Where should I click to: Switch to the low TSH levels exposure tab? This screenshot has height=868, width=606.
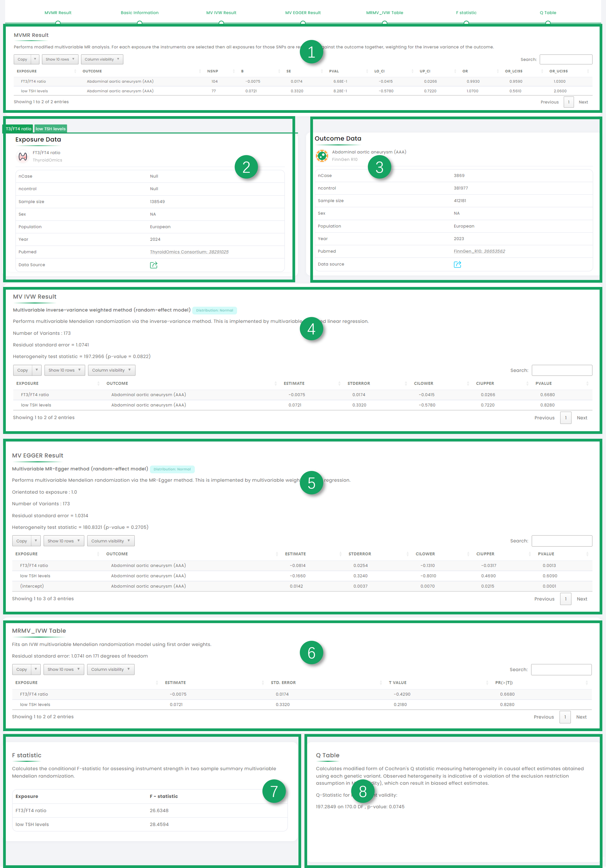pyautogui.click(x=51, y=129)
